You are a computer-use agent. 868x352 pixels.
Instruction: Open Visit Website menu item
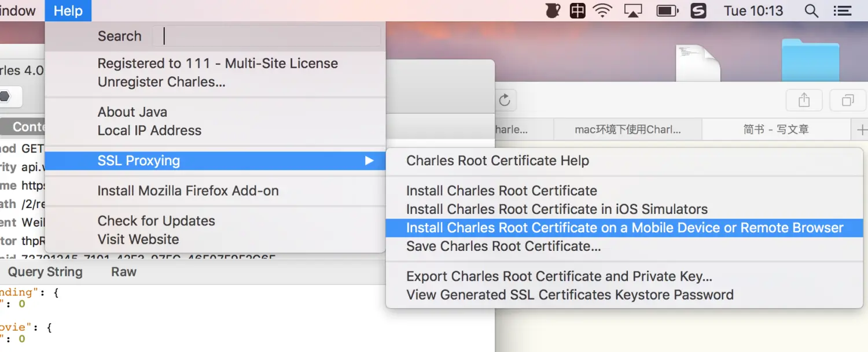(138, 239)
